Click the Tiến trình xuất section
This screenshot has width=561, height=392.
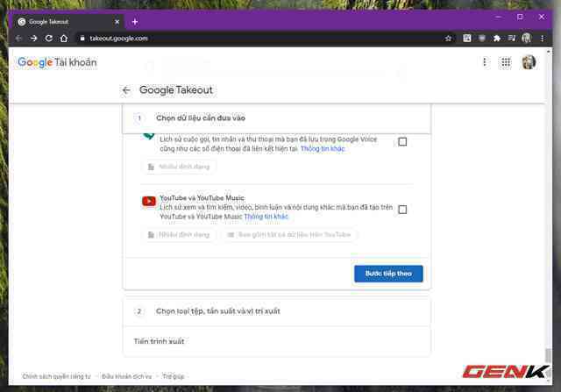coord(277,341)
